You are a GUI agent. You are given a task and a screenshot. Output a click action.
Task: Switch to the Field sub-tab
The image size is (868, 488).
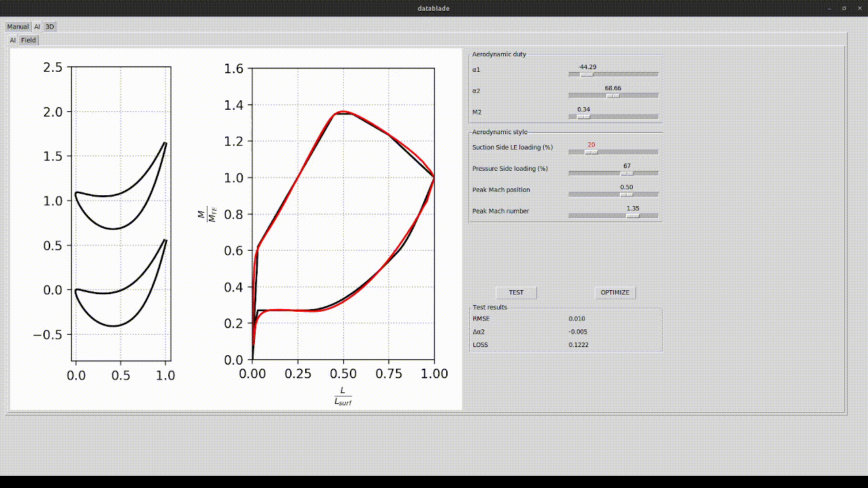28,40
